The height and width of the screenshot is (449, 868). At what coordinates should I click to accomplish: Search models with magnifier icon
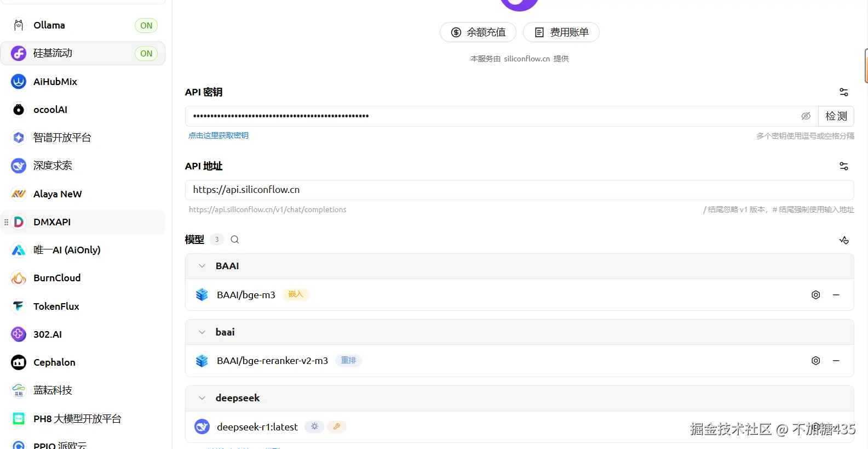235,240
